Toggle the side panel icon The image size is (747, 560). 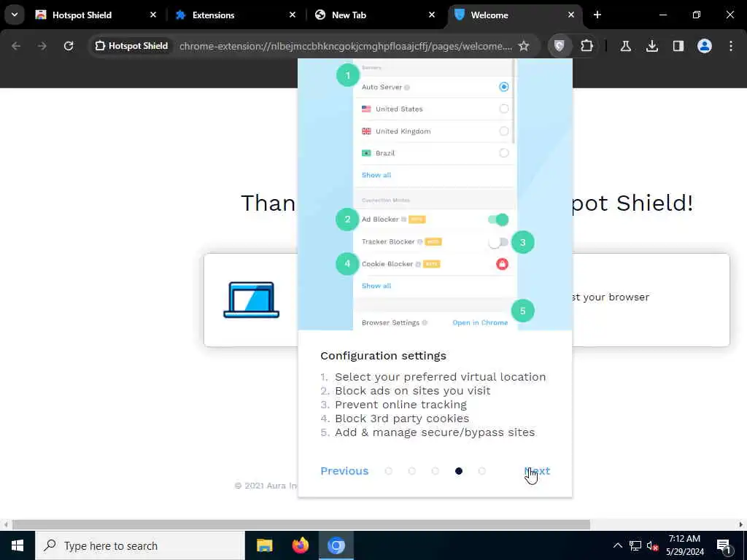click(x=678, y=46)
